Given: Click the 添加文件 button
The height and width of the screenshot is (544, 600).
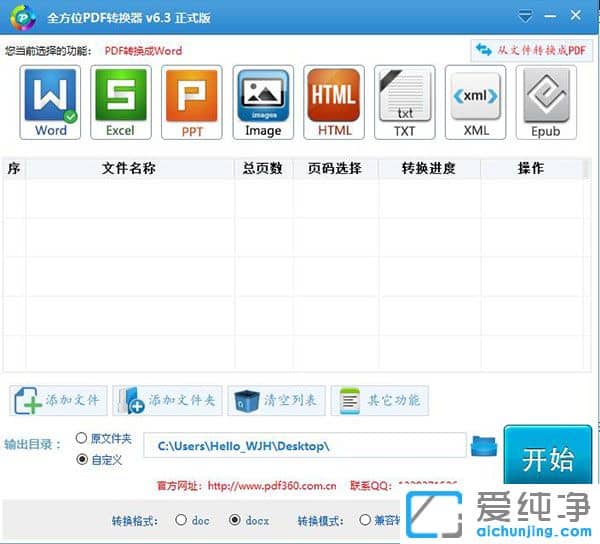Looking at the screenshot, I should [x=58, y=401].
